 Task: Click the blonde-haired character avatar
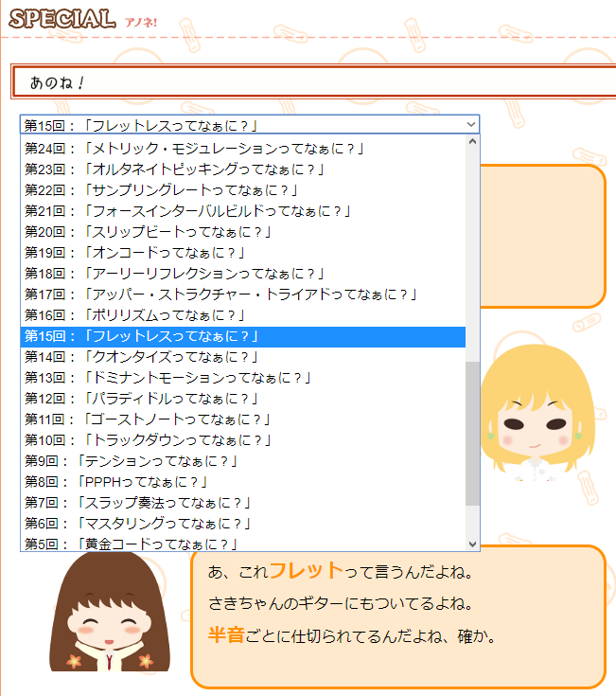pyautogui.click(x=537, y=413)
